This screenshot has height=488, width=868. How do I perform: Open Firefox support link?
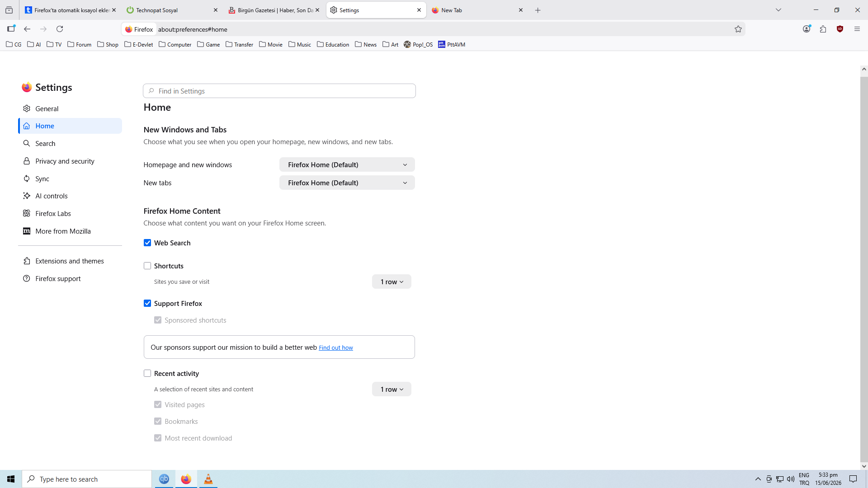tap(70, 278)
